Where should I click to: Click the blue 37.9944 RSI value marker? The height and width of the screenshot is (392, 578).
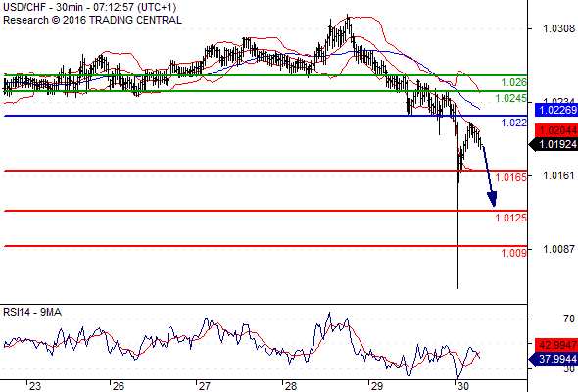[554, 359]
